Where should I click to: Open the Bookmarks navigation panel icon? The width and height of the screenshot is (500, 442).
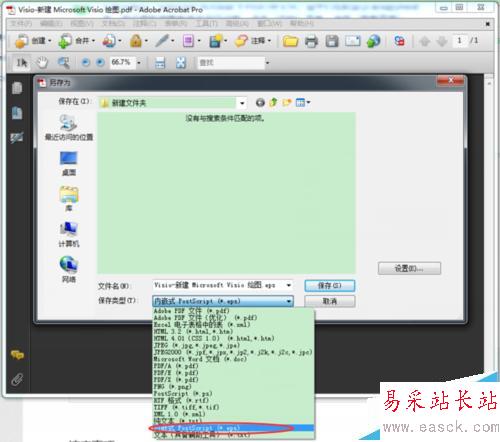[x=17, y=113]
